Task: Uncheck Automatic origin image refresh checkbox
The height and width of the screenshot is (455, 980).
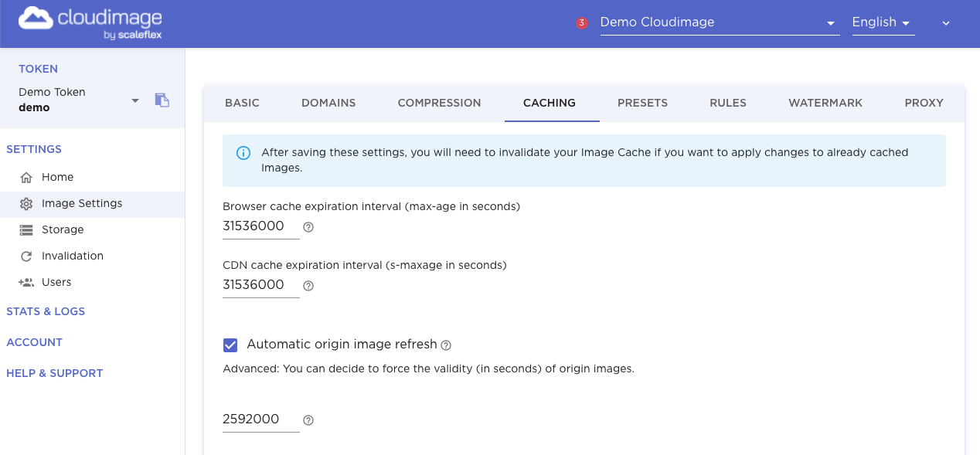Action: tap(230, 345)
